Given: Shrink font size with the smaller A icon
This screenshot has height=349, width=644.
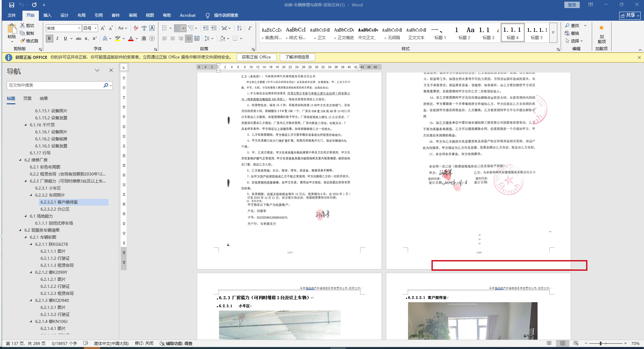Looking at the screenshot, I should [111, 28].
